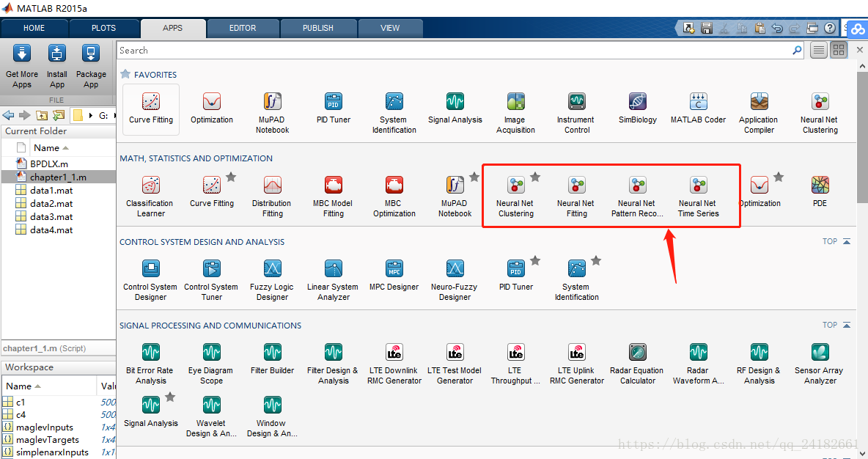Expand the folder path arrow before G:
868x459 pixels.
tap(91, 116)
